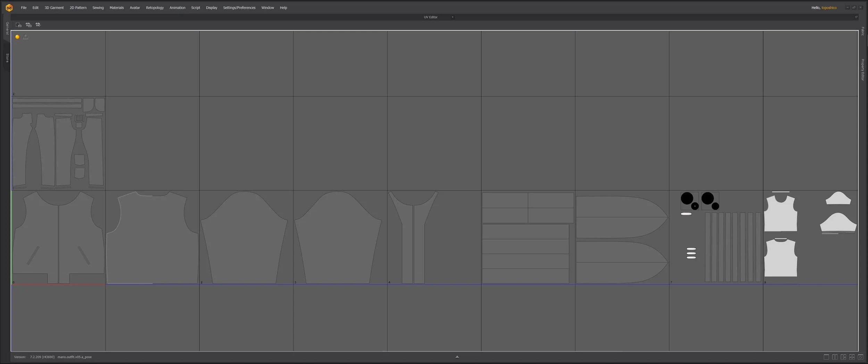Switch to two-column split layout icon
This screenshot has width=868, height=364.
(835, 357)
